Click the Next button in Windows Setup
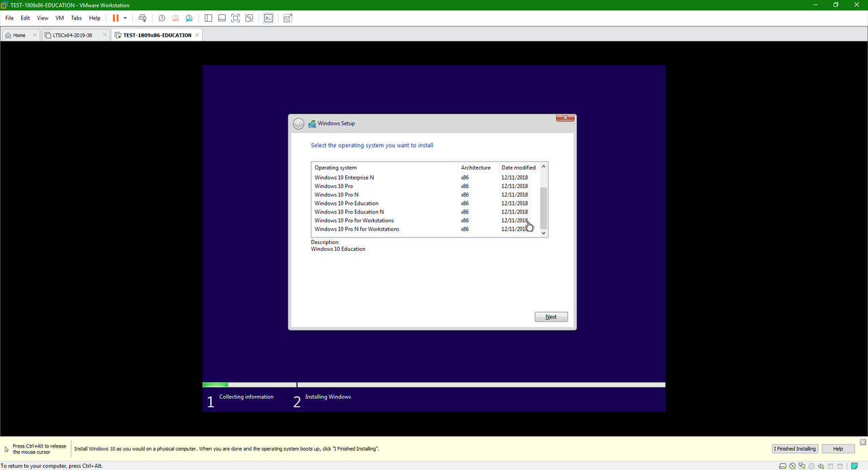This screenshot has width=868, height=470. (x=551, y=317)
